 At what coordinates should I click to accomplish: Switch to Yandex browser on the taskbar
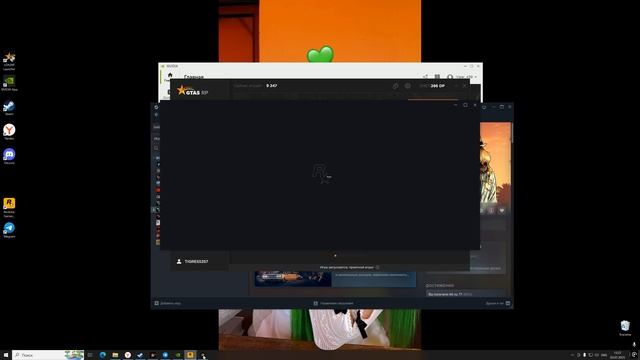(128, 355)
